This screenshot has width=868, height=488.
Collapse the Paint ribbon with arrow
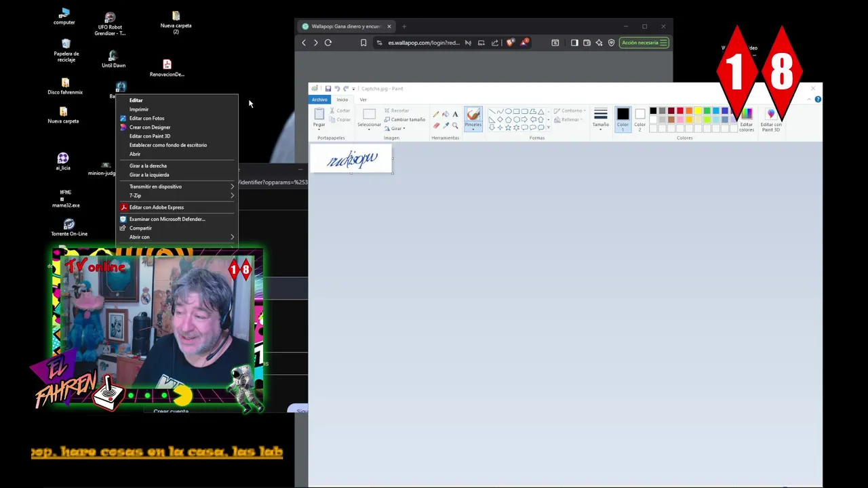coord(809,100)
